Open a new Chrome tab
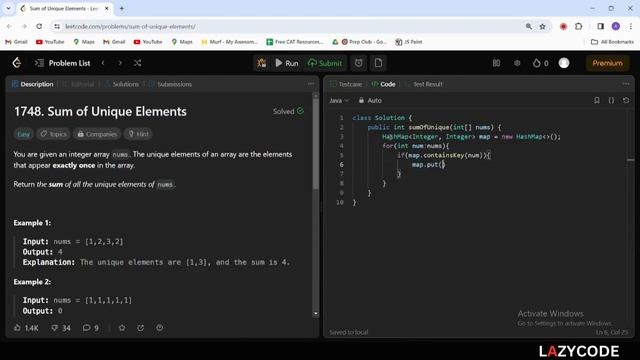This screenshot has height=360, width=640. pos(122,8)
